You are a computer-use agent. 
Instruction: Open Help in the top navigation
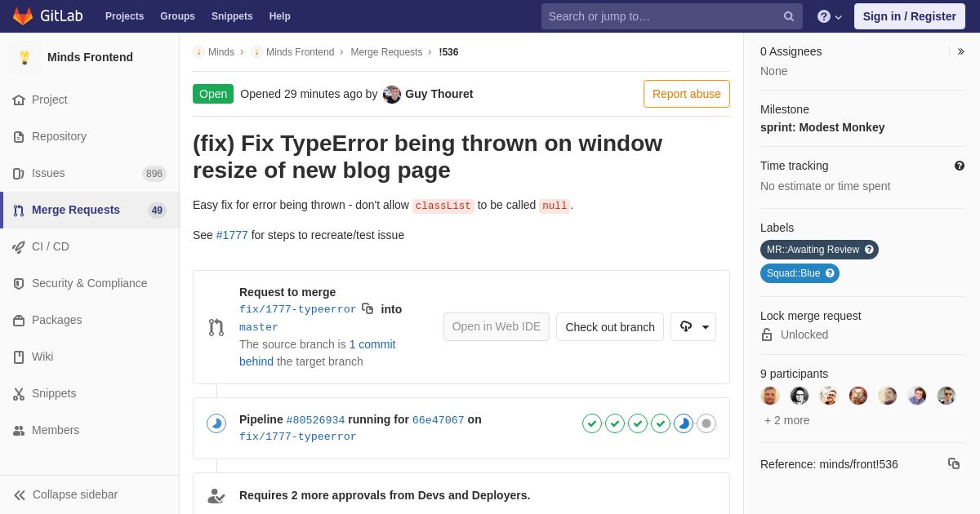[280, 16]
